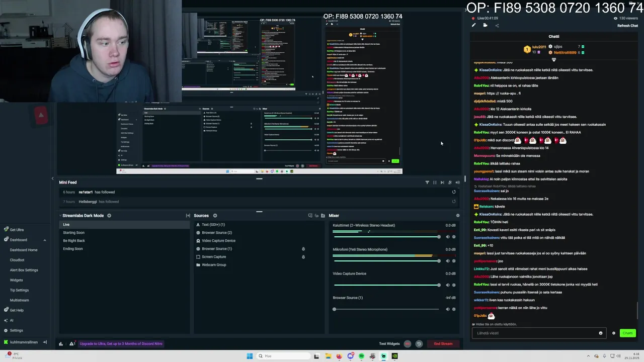Open Mikrofoni audio source settings gear

pos(454,261)
